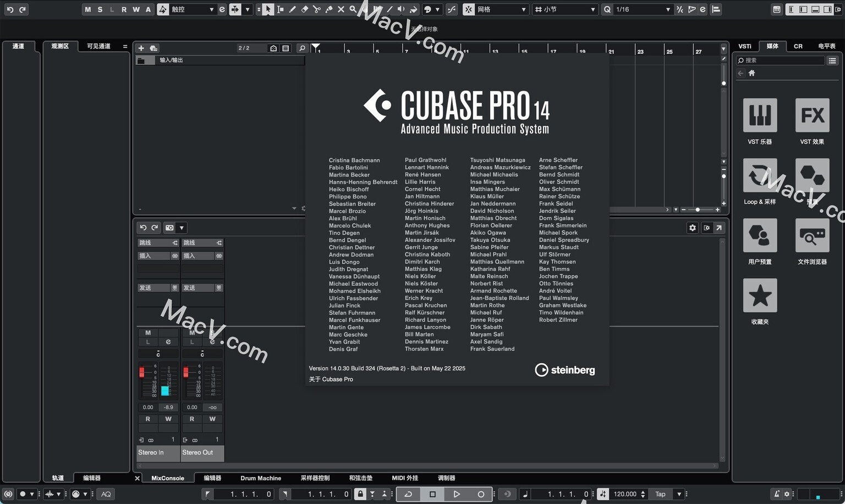The width and height of the screenshot is (845, 504).
Task: Click the 120.000 tempo value field
Action: (x=624, y=494)
